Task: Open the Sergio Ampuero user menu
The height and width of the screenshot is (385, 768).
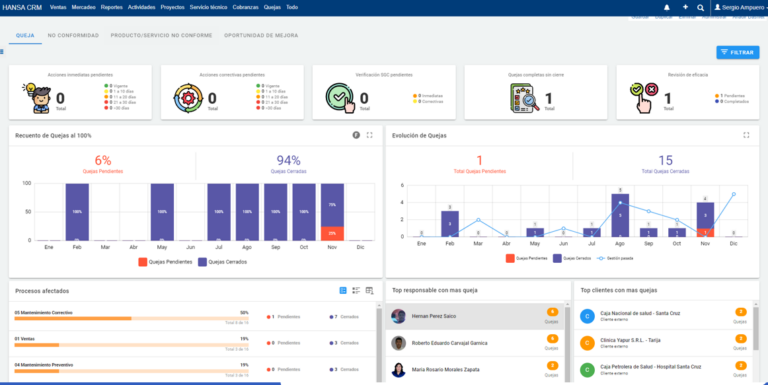Action: point(742,7)
